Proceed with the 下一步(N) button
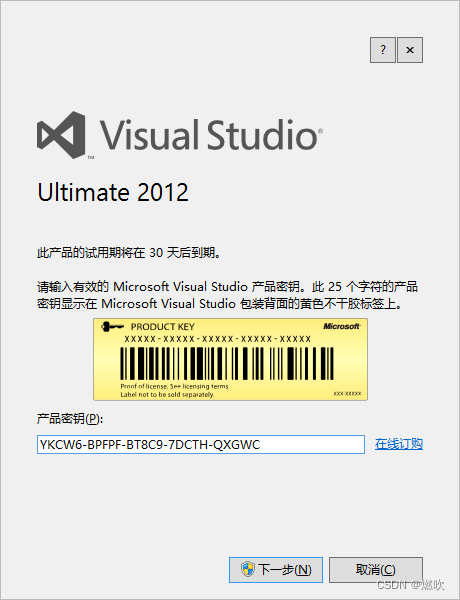460x600 pixels. coord(276,570)
